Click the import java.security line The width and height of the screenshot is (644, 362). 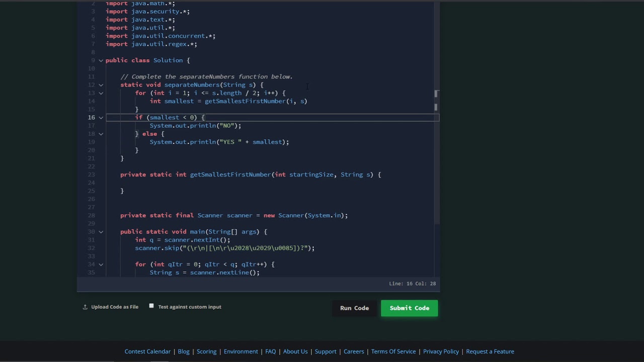click(148, 12)
